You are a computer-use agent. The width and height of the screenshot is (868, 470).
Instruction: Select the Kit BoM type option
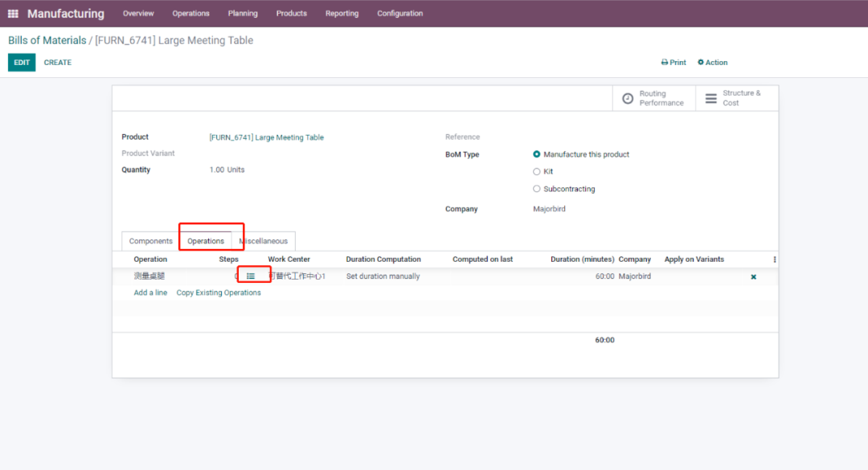[x=537, y=172]
